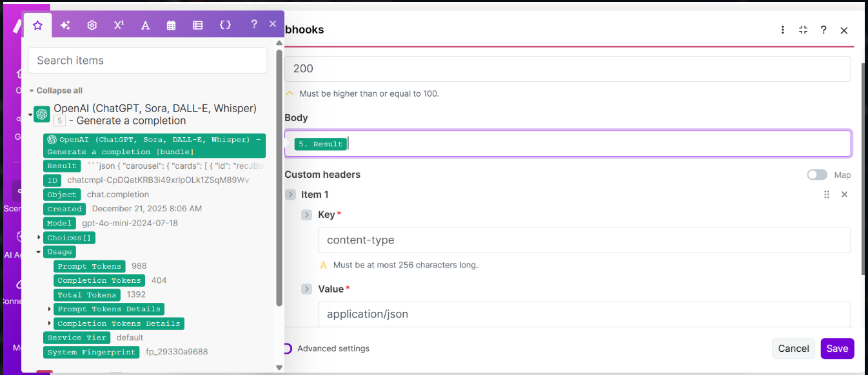
Task: Expand the Choices[] array item
Action: click(39, 238)
